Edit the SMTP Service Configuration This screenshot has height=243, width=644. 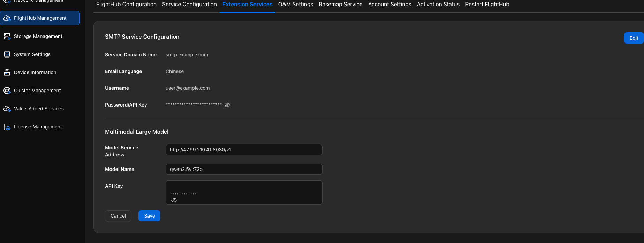point(634,38)
